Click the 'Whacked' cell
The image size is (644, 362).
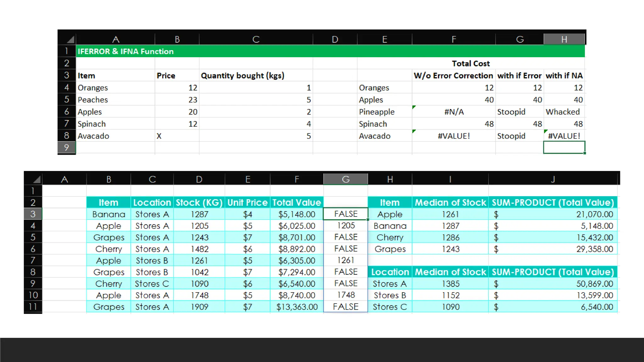[563, 112]
